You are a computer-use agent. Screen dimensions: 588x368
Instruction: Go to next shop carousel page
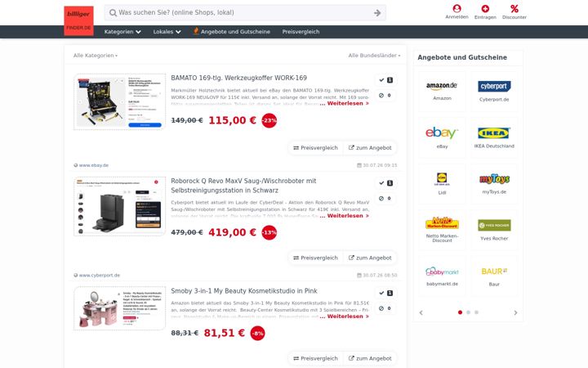point(515,312)
